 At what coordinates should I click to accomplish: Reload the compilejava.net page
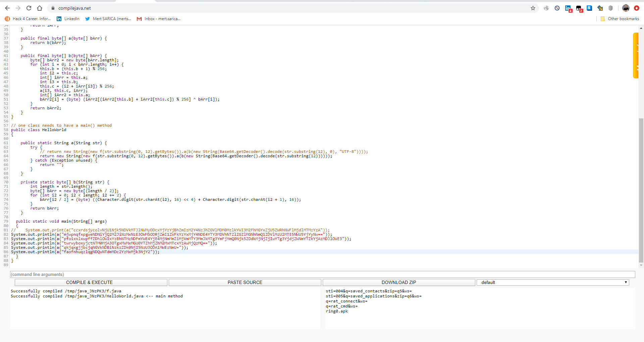29,8
